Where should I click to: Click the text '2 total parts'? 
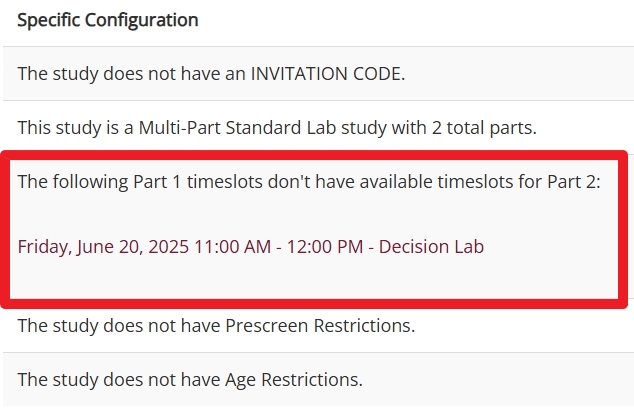483,127
